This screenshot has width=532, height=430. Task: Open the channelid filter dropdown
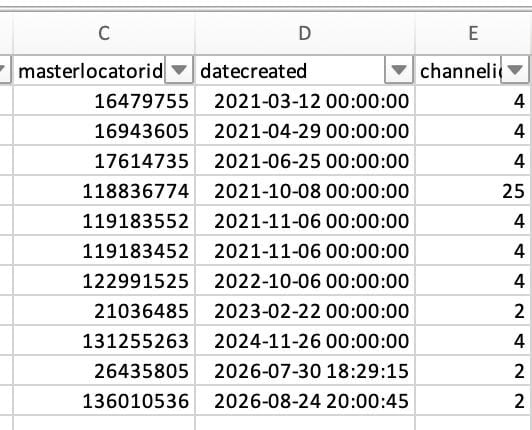coord(515,70)
